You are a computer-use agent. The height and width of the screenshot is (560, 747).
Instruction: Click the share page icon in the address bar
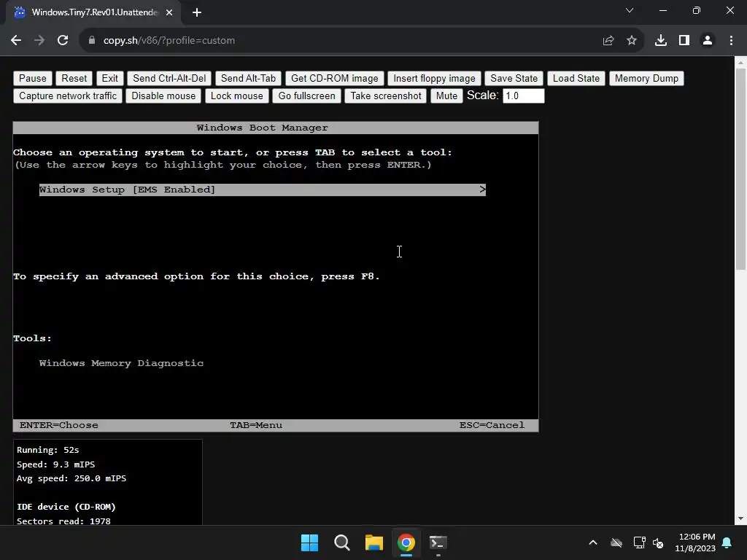click(608, 41)
